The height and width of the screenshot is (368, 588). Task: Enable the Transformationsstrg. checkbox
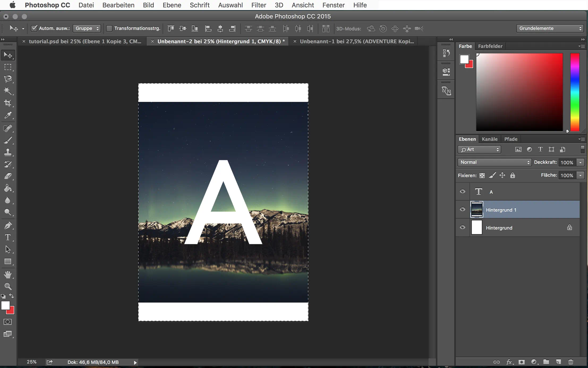pos(109,28)
